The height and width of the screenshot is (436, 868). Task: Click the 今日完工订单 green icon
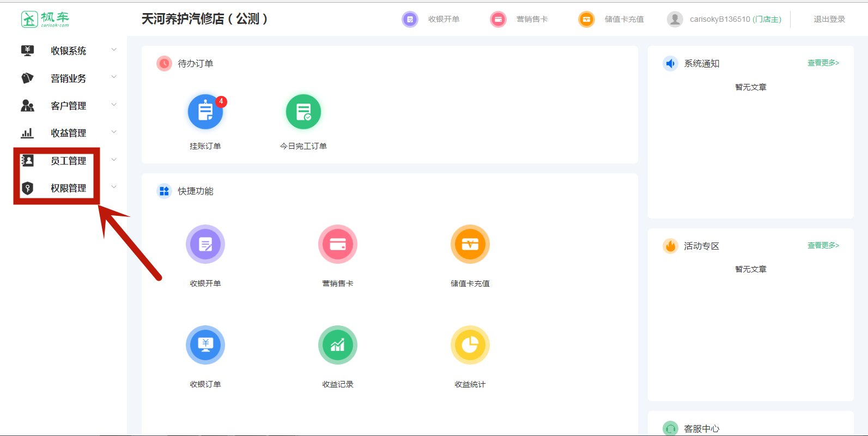(304, 112)
